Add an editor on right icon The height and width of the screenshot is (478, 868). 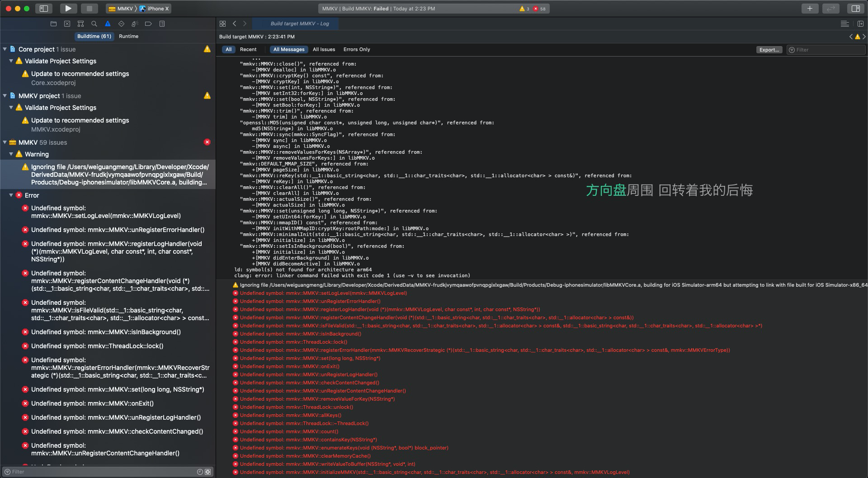[x=860, y=24]
